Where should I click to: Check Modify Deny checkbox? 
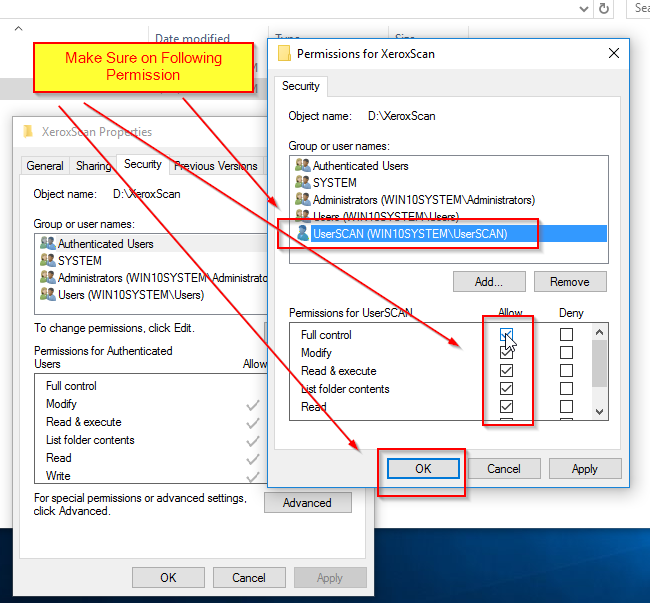click(566, 353)
